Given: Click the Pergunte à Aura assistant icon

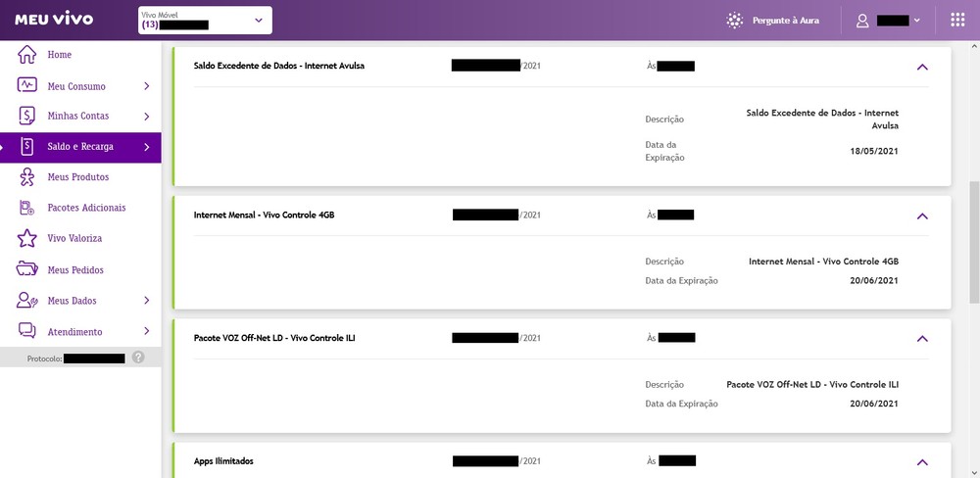Looking at the screenshot, I should [x=735, y=20].
